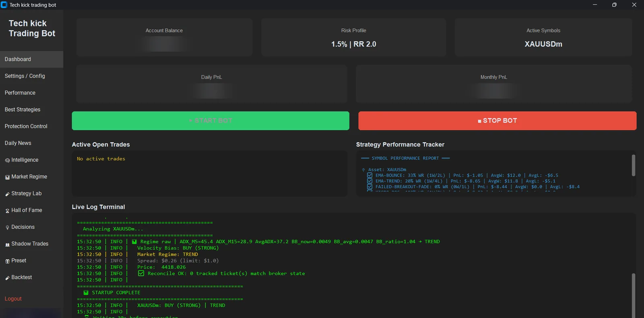Click the FAILED-BREAKOUT-FADE checkbox

[x=369, y=187]
